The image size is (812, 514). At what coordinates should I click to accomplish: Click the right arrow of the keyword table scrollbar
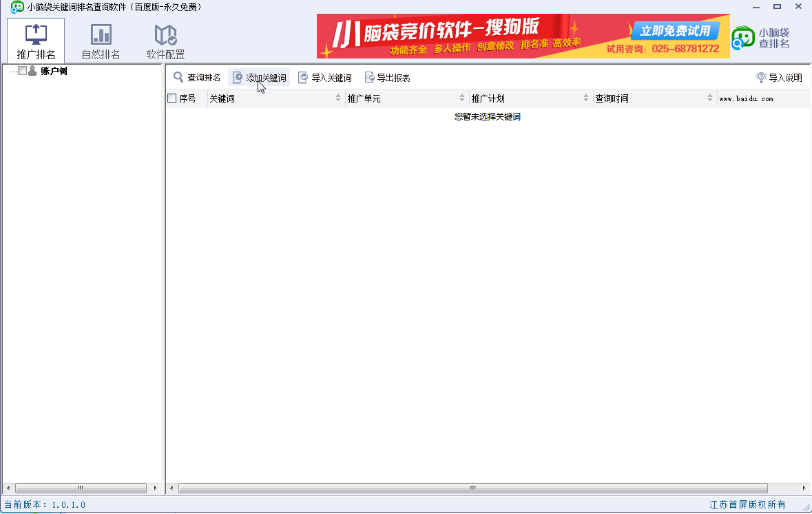pyautogui.click(x=804, y=488)
